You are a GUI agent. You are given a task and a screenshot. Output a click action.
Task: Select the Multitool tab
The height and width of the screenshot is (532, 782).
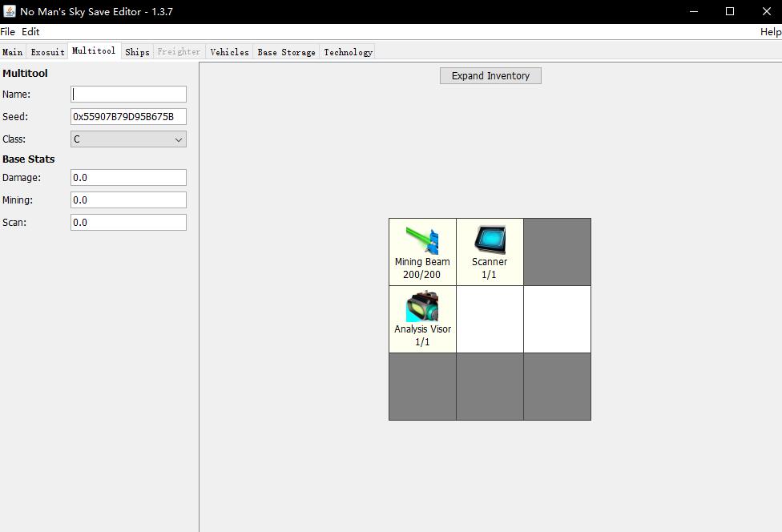[x=94, y=50]
